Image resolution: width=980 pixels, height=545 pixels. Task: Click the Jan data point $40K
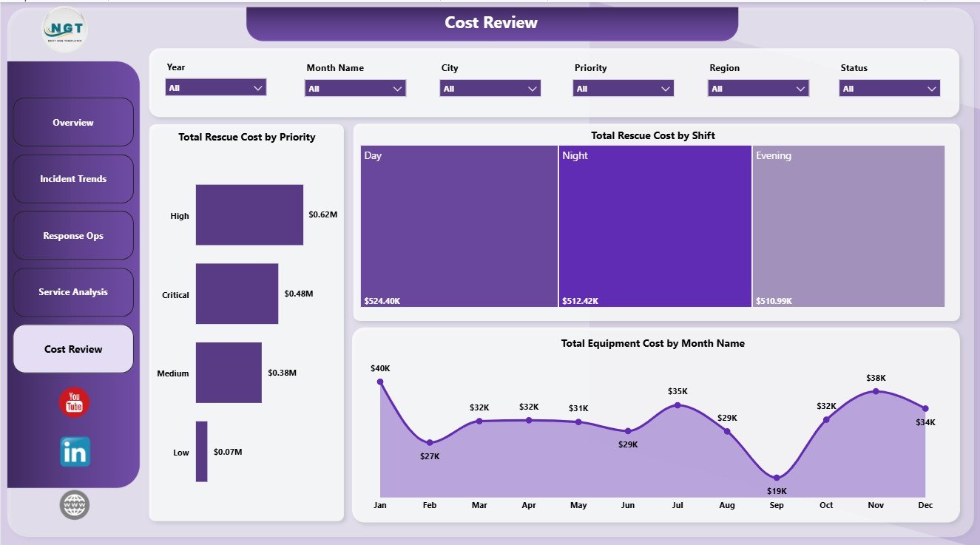pyautogui.click(x=380, y=382)
